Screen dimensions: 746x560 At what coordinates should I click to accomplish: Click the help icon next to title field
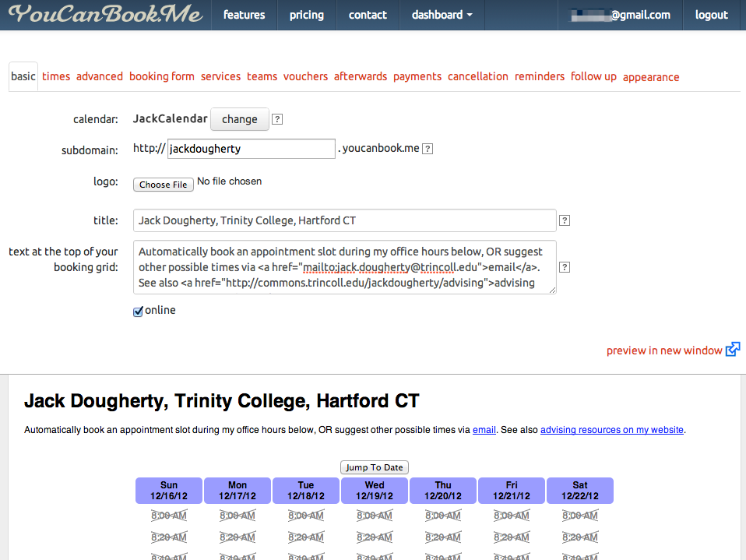(565, 220)
